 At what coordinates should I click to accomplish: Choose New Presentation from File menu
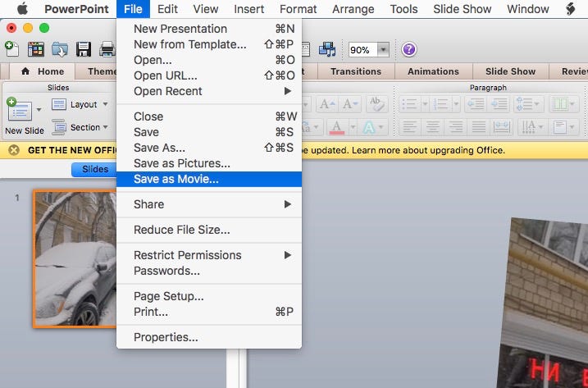click(x=209, y=29)
